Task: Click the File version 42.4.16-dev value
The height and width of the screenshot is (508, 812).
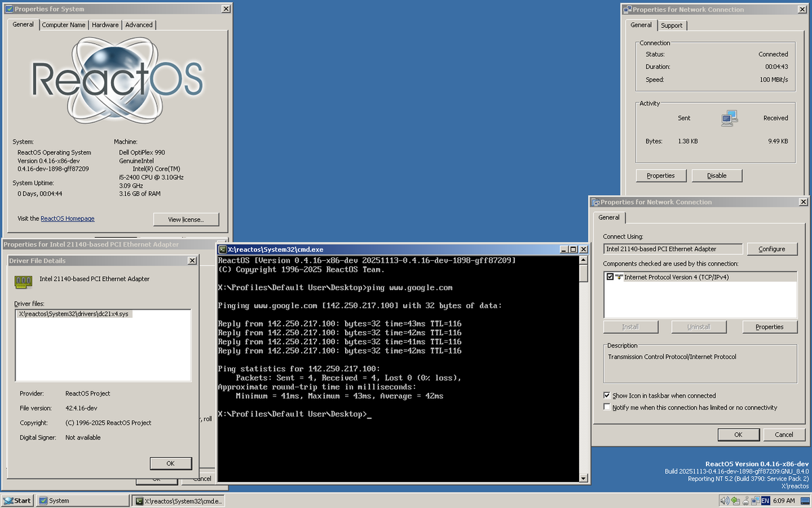Action: [x=81, y=408]
